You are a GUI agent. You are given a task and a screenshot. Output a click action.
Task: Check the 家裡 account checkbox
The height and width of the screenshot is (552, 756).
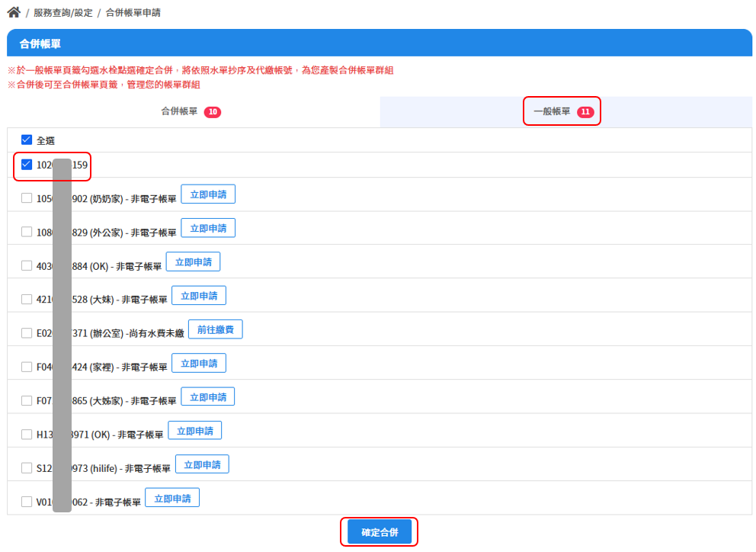click(27, 367)
